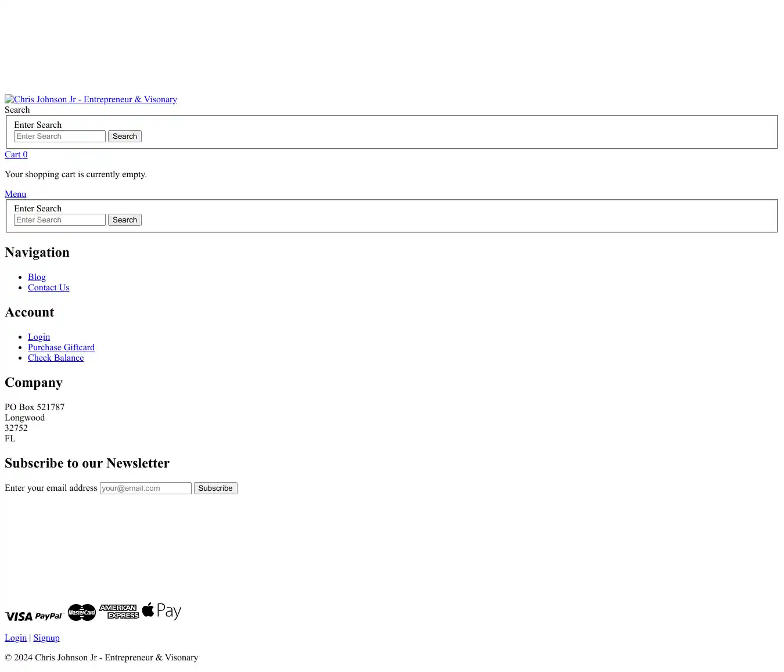
Task: Click the newsletter email address field
Action: click(x=145, y=488)
